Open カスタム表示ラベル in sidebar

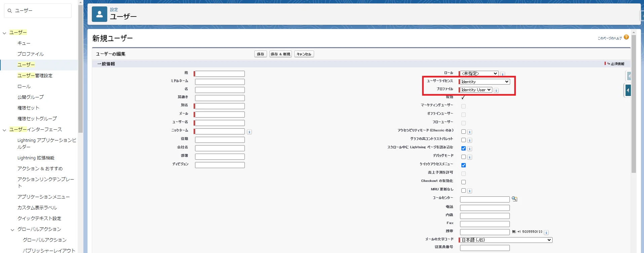[x=37, y=208]
